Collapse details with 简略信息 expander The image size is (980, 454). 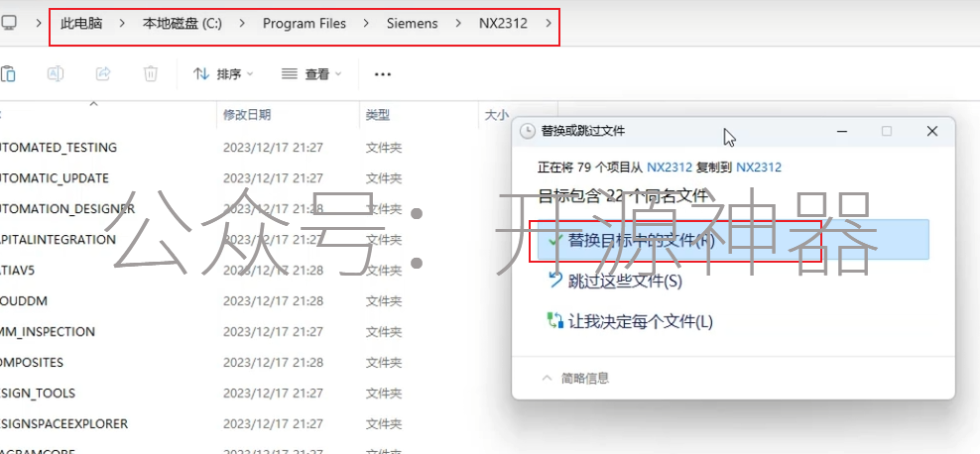575,378
